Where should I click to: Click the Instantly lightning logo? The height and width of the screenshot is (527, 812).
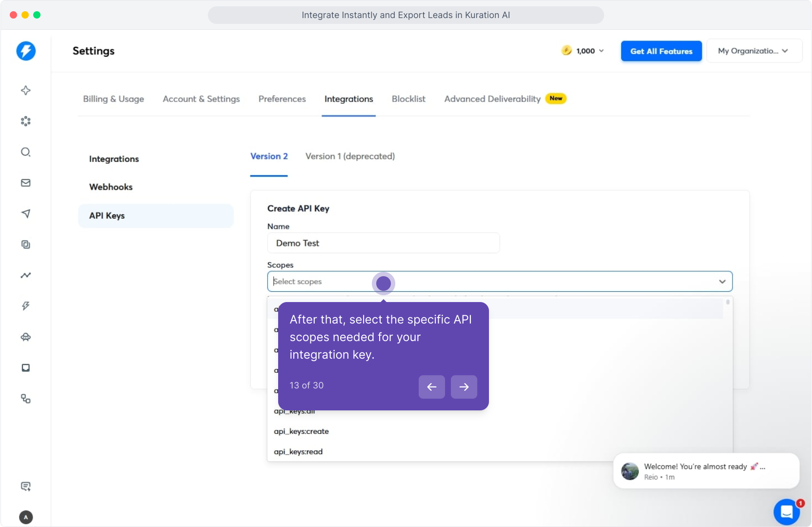pos(26,51)
